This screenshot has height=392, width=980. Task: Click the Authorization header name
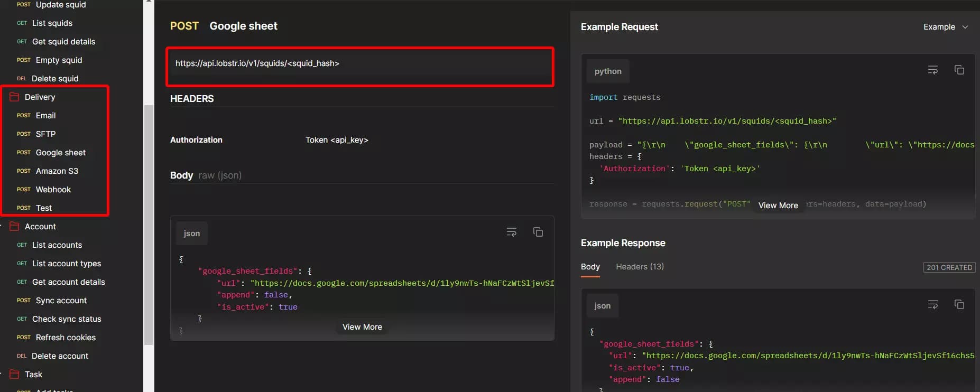tap(196, 140)
